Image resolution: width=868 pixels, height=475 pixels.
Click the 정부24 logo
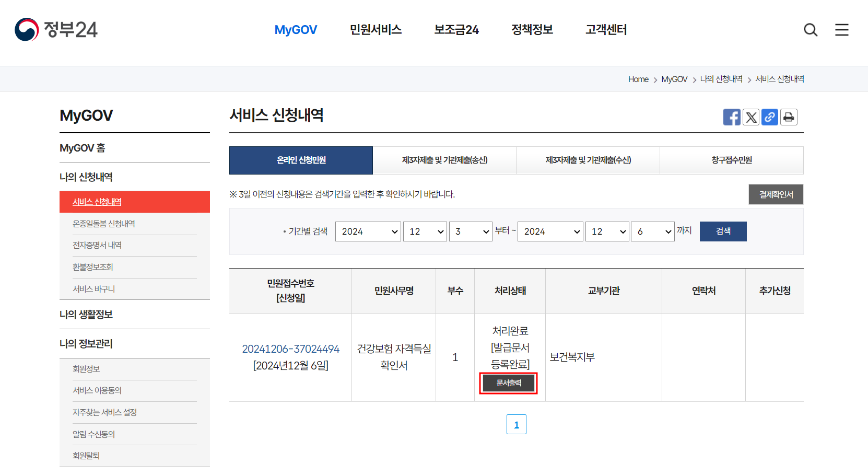pos(55,30)
